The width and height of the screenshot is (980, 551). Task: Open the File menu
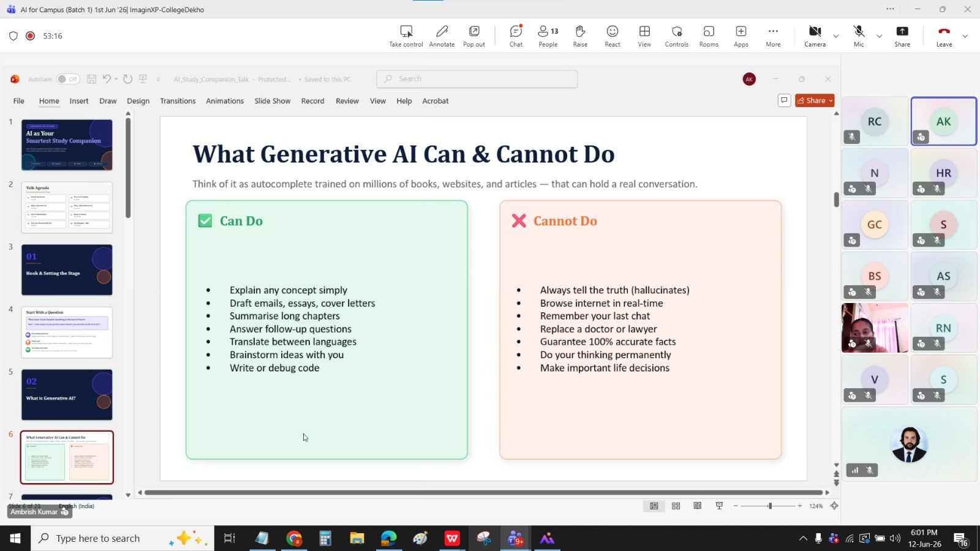pyautogui.click(x=19, y=101)
